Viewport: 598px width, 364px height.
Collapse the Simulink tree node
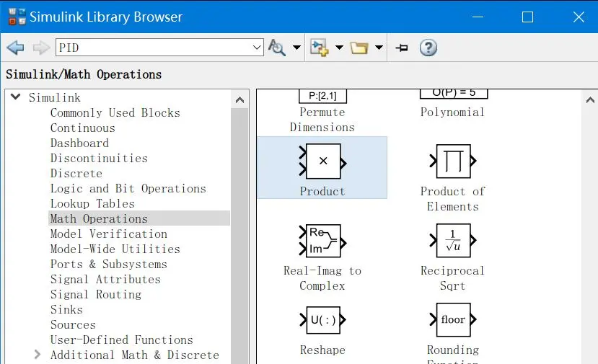16,97
